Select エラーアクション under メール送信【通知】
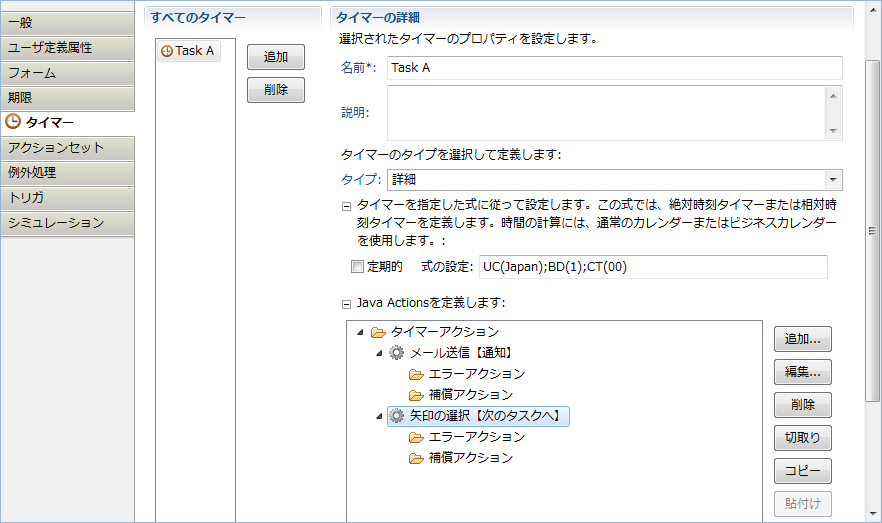882x523 pixels. click(x=476, y=374)
